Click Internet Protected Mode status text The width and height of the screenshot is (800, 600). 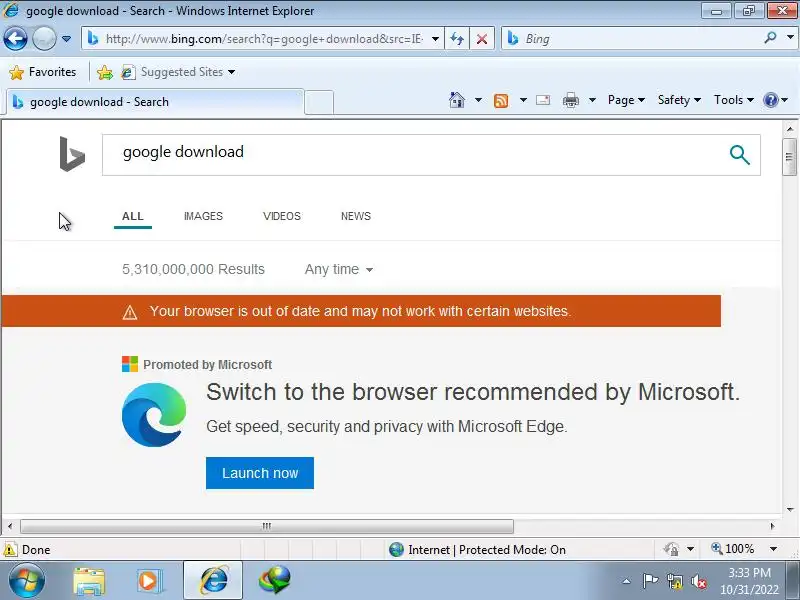tap(487, 549)
